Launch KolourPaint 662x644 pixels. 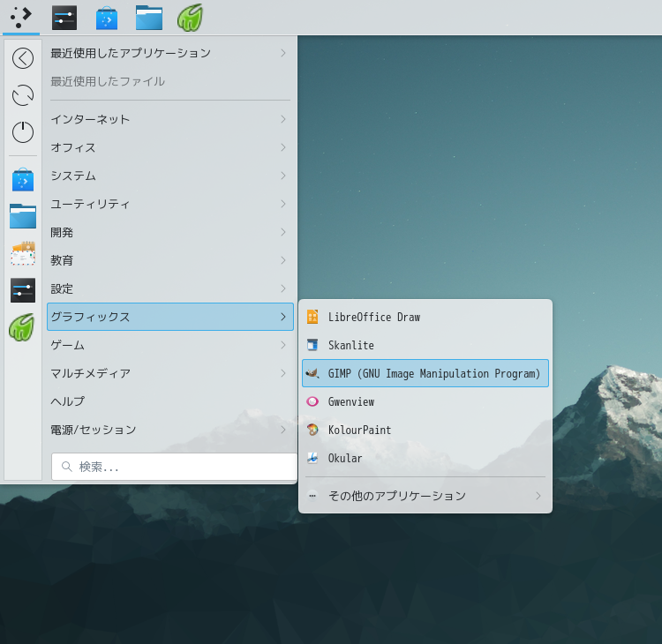coord(425,430)
